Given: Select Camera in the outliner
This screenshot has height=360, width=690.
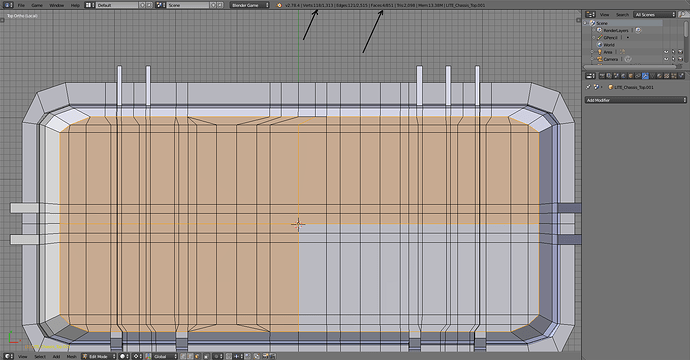Looking at the screenshot, I should [x=611, y=59].
